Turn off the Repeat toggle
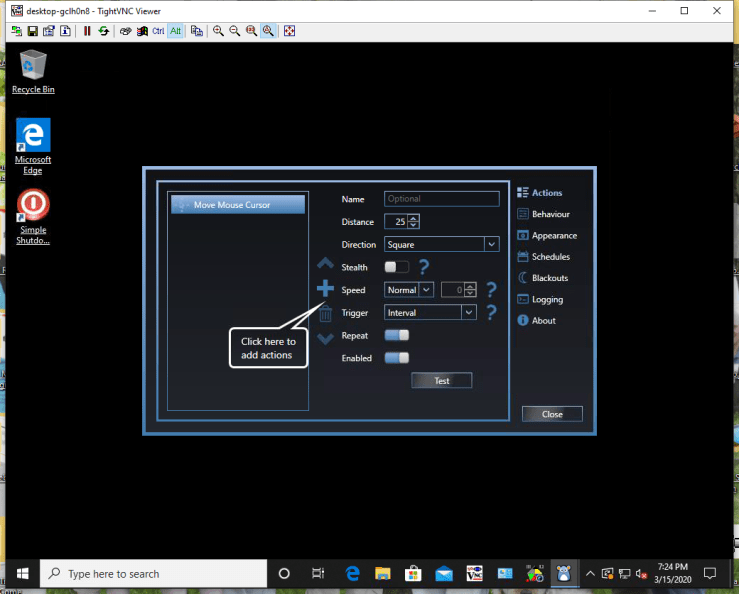The height and width of the screenshot is (594, 739). (397, 335)
